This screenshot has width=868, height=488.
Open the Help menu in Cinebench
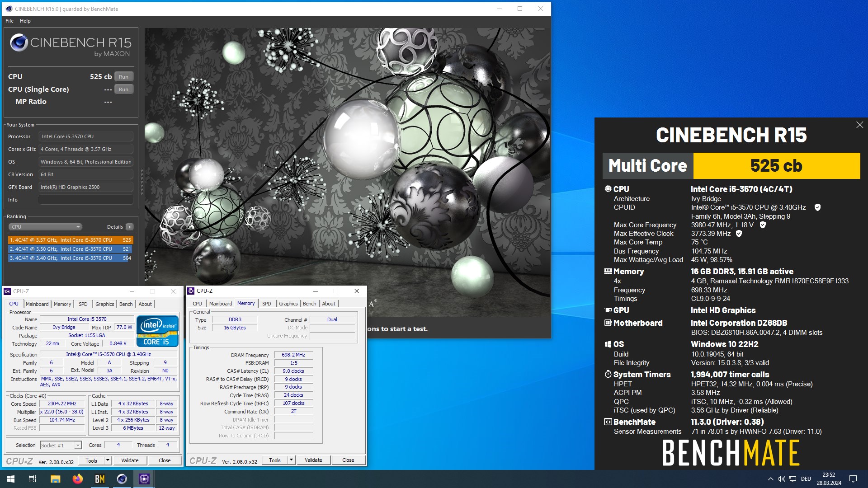25,21
